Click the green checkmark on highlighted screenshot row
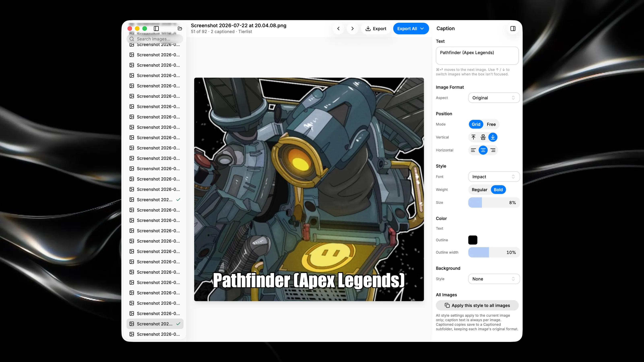 tap(178, 324)
